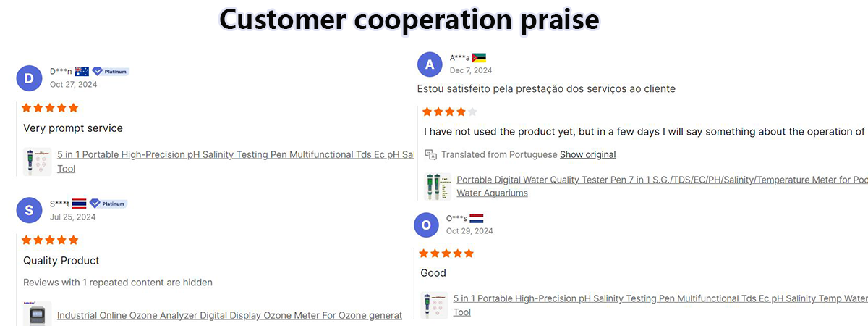Open 5 in 1 pH pen link under Good review
Screen dimensions: 868x326
point(660,305)
